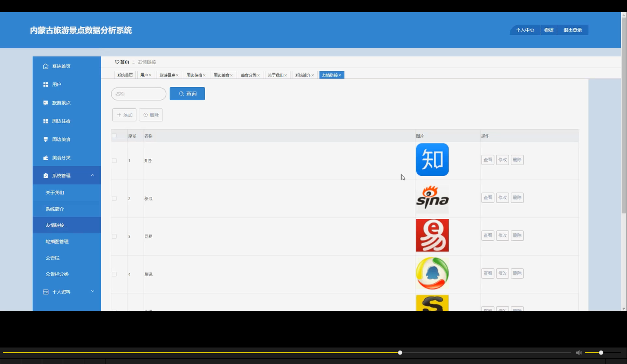Image resolution: width=627 pixels, height=364 pixels.
Task: Close the 友情链接 tab
Action: tap(340, 75)
